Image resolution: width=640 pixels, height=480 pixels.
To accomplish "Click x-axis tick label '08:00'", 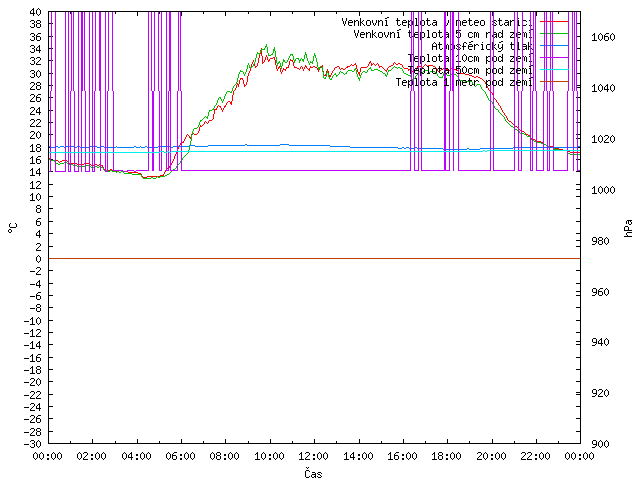I will click(x=225, y=456).
